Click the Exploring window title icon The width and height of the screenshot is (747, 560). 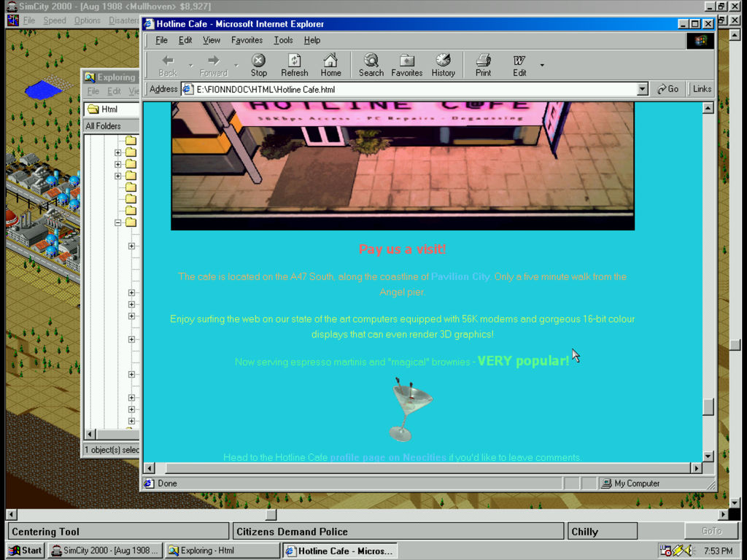[x=90, y=77]
